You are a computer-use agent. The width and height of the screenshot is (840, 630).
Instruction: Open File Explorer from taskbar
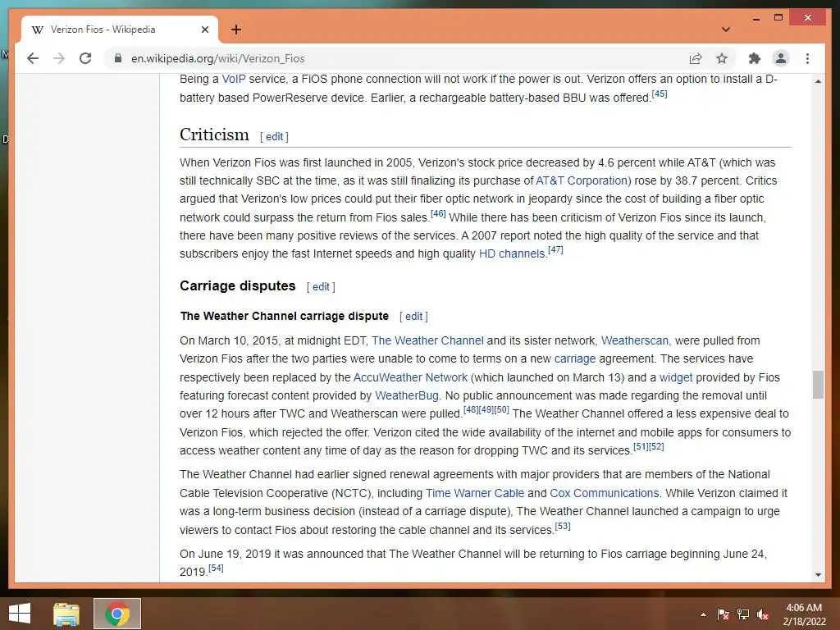[66, 614]
